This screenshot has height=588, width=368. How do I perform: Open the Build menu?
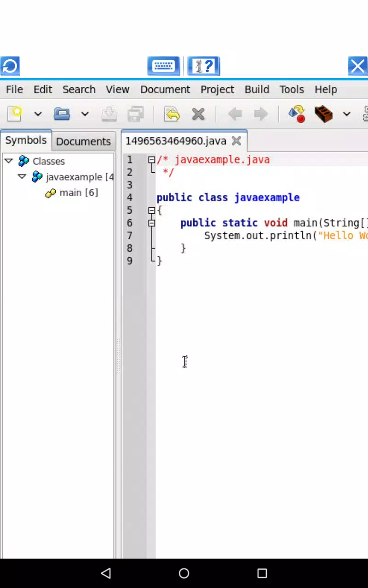[x=257, y=90]
